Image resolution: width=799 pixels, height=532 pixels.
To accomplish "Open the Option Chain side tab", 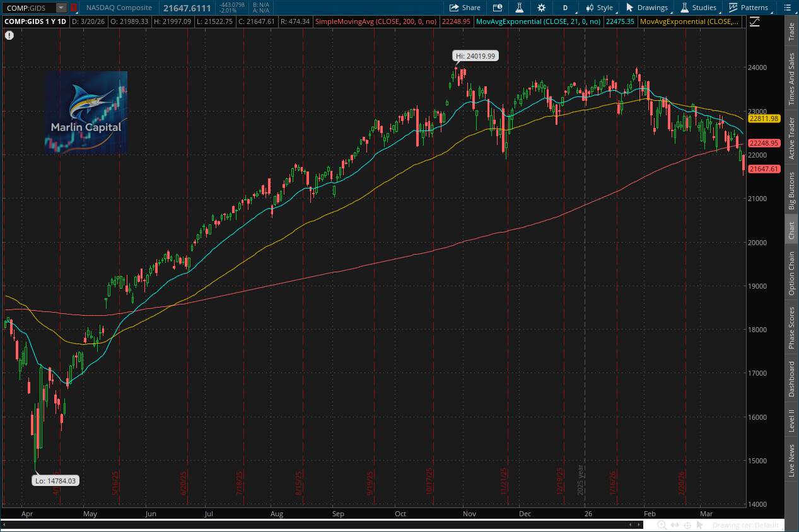I will pos(791,274).
